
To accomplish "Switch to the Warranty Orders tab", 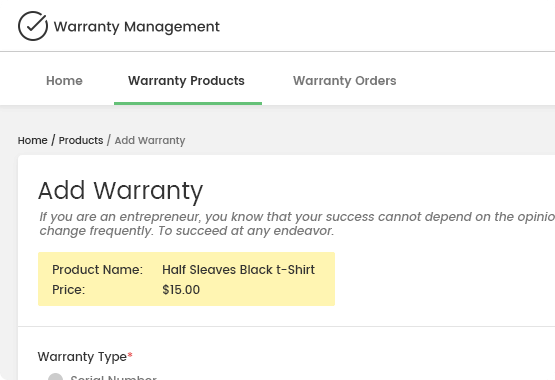I will point(344,81).
